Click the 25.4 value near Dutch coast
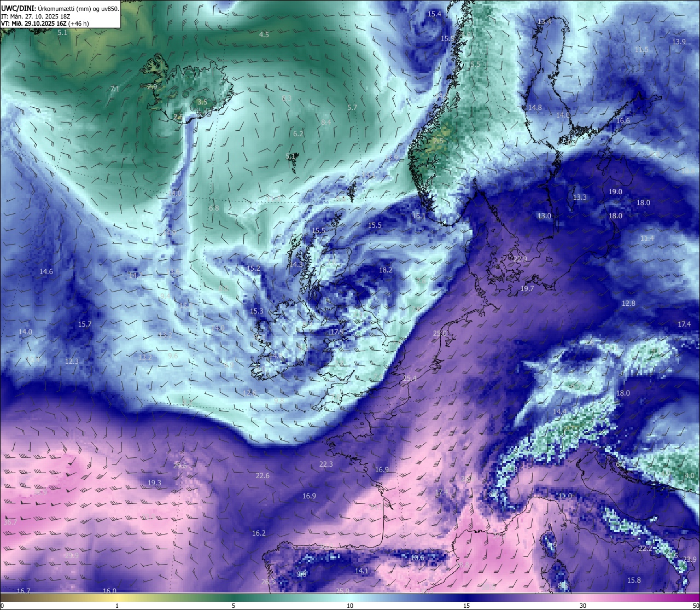Viewport: 700px width, 610px height. (x=410, y=378)
